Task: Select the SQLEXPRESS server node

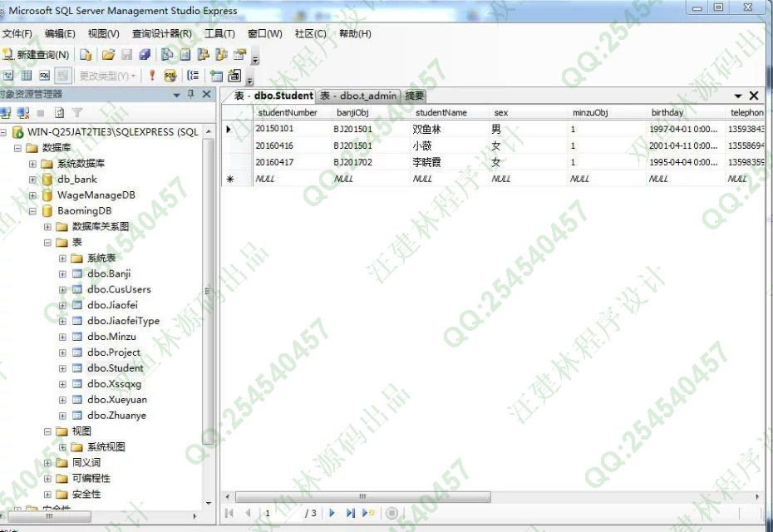Action: pos(113,132)
